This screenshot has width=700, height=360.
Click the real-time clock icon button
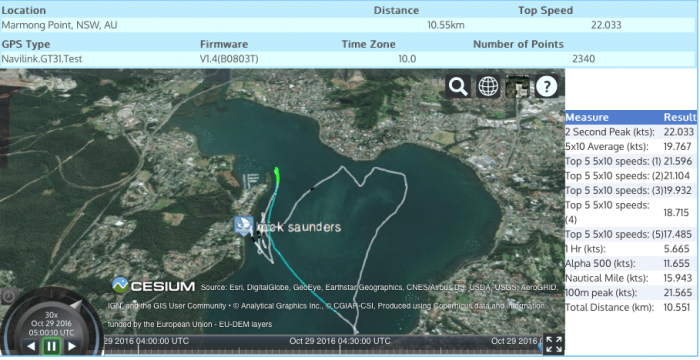coord(8,296)
